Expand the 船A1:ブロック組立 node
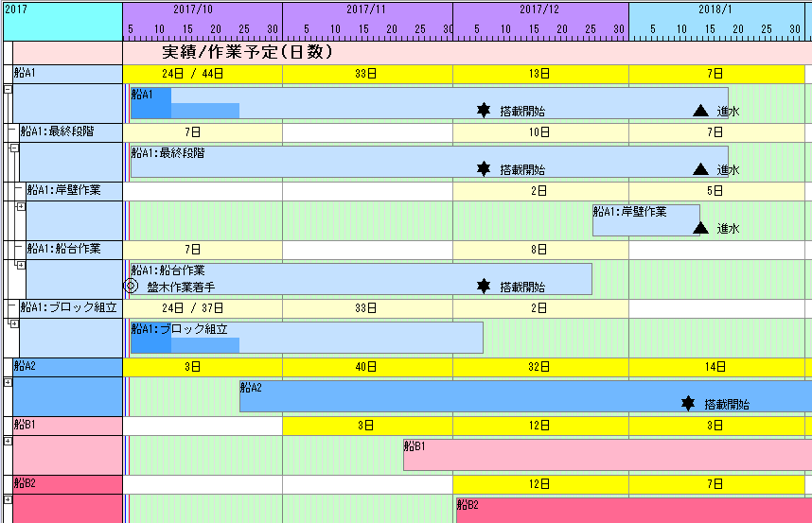Image resolution: width=812 pixels, height=523 pixels. [x=14, y=323]
